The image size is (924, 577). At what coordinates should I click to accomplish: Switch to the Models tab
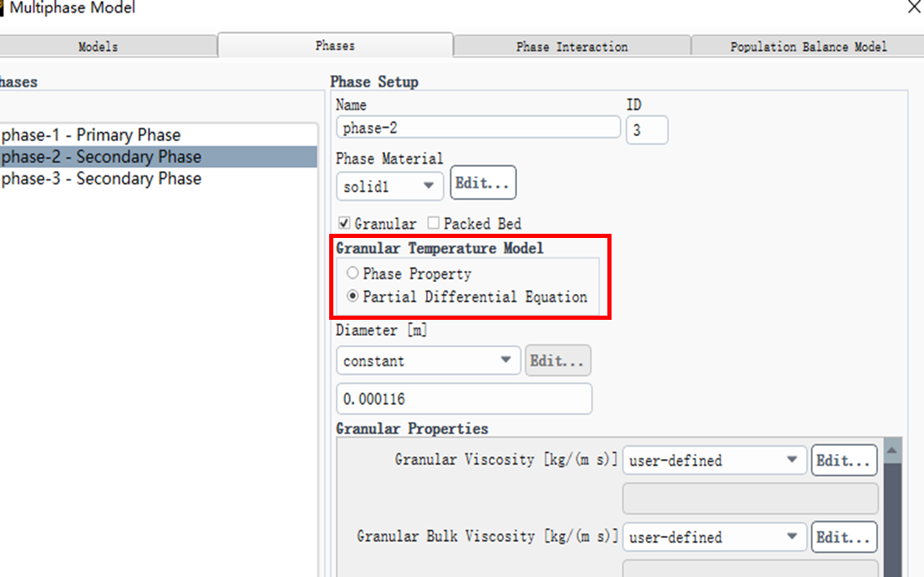pos(99,47)
